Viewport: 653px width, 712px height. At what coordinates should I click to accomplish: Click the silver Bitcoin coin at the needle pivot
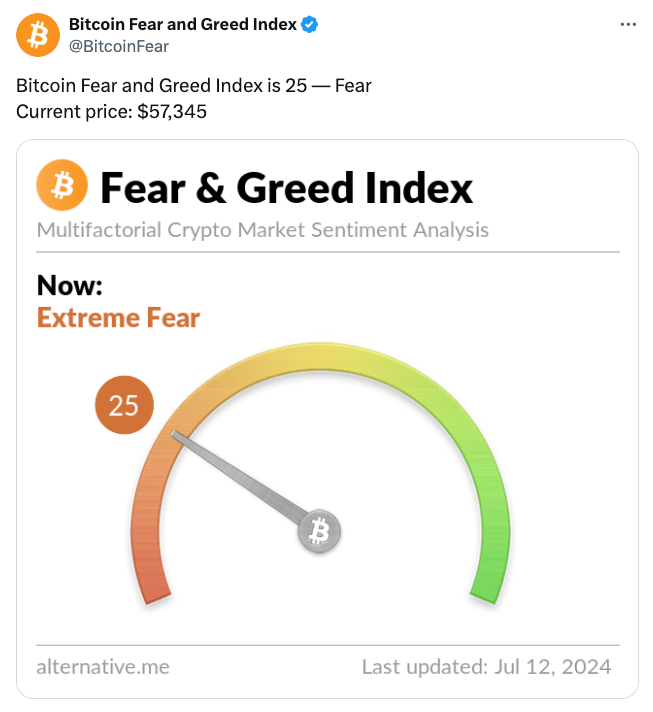pyautogui.click(x=319, y=532)
